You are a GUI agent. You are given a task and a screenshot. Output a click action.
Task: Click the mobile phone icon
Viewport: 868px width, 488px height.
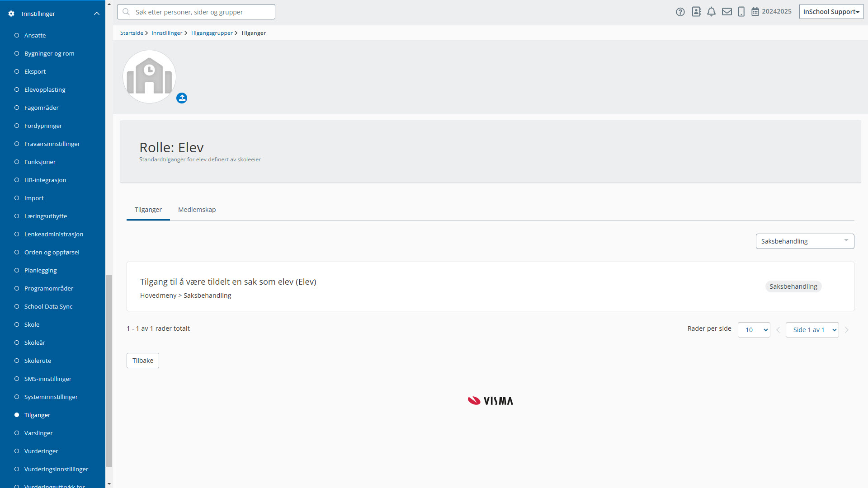(741, 12)
